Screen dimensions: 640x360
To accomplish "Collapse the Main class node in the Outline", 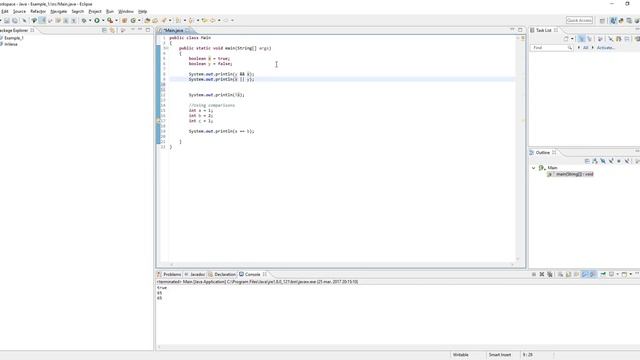I will click(x=533, y=168).
